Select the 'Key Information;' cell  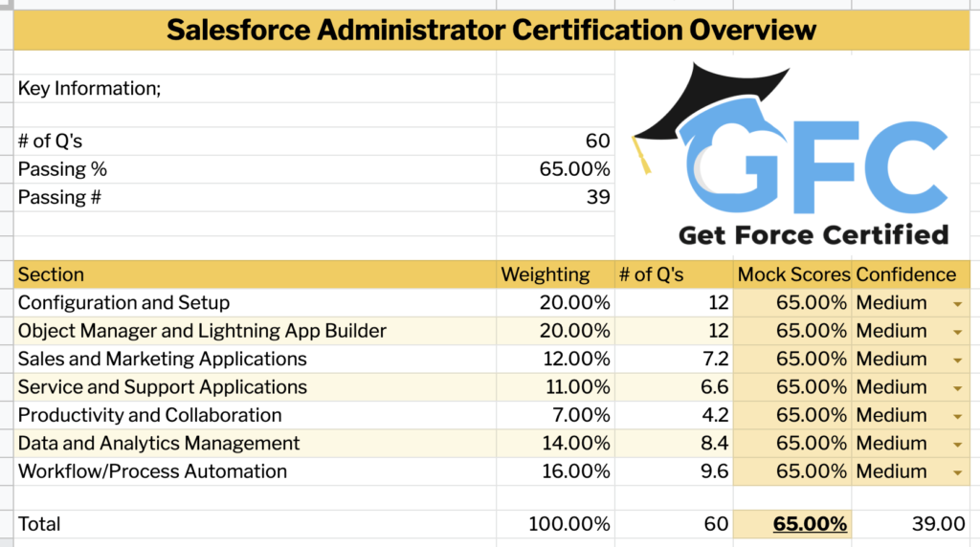coord(255,89)
